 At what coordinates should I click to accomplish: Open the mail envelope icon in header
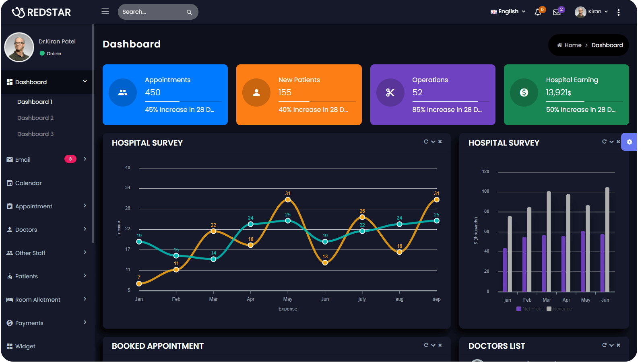tap(557, 12)
